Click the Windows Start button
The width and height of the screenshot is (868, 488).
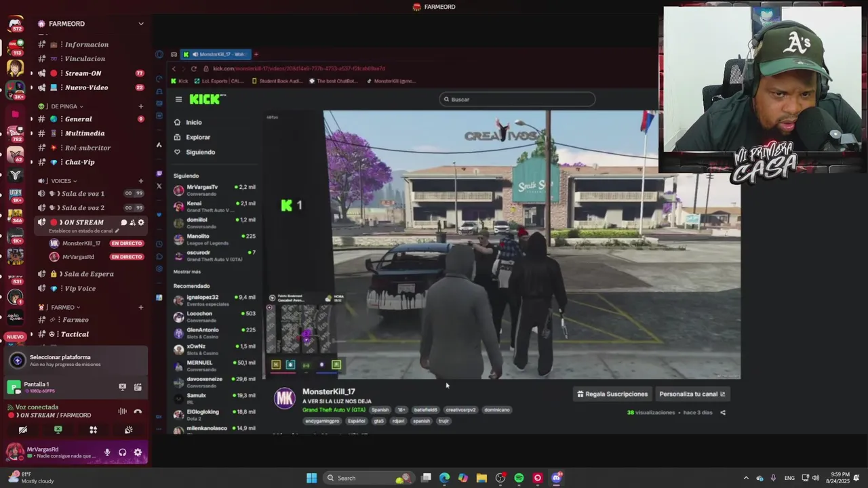pyautogui.click(x=311, y=478)
